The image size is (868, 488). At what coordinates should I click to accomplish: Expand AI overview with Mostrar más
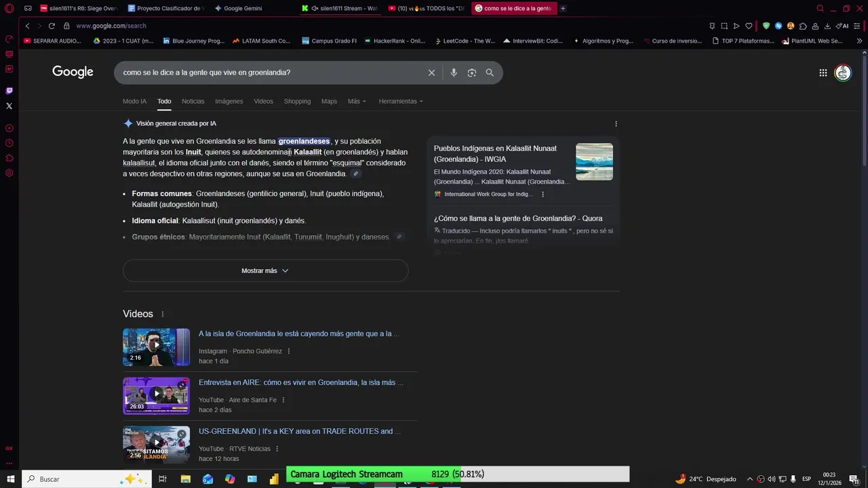[x=265, y=270]
